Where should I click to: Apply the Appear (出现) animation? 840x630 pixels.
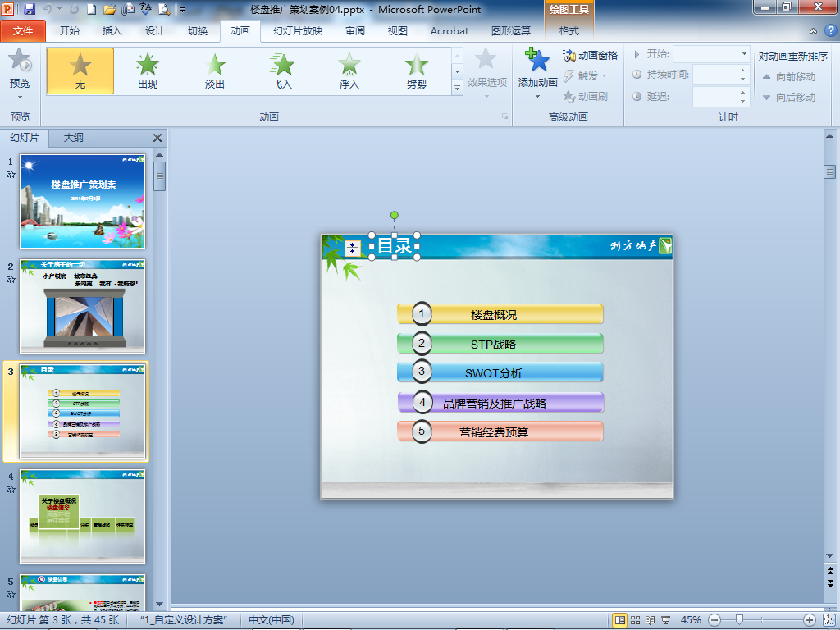pos(148,71)
